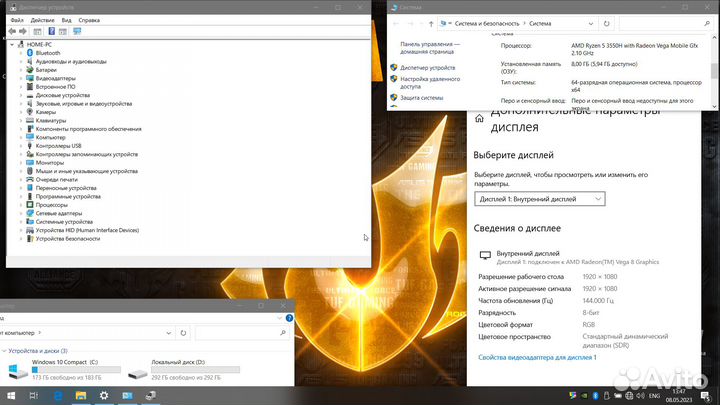Select Устройства безопасности tree item
The height and width of the screenshot is (405, 720).
pos(68,239)
